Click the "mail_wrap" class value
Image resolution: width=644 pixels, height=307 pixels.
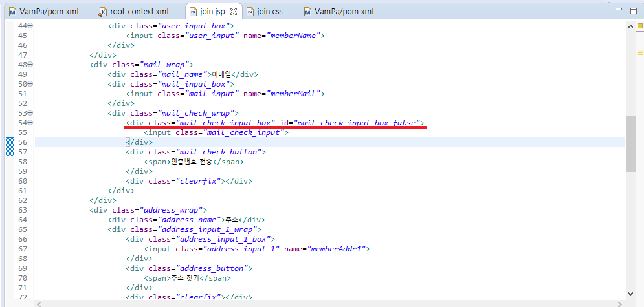(x=164, y=65)
